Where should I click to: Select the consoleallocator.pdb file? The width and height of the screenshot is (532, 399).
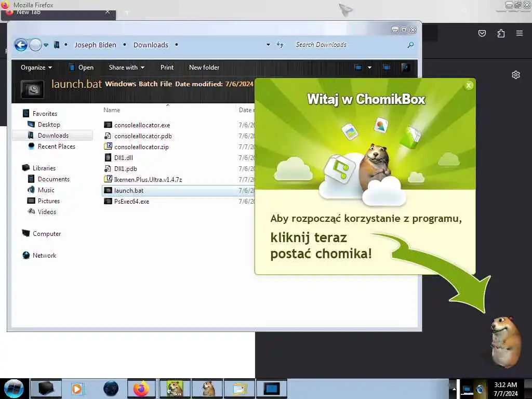click(x=143, y=136)
